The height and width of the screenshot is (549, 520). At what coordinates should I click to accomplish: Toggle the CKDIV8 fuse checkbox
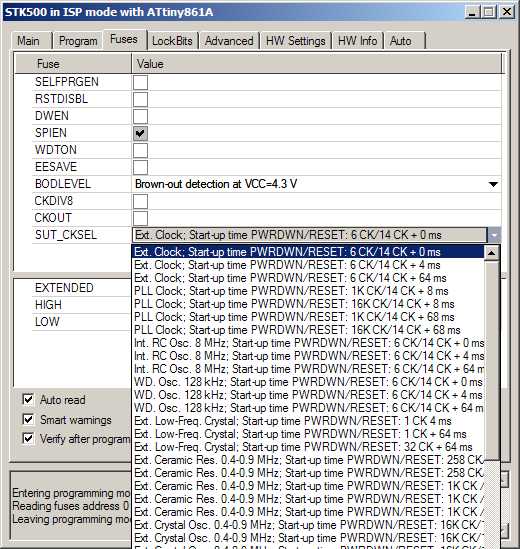point(140,201)
